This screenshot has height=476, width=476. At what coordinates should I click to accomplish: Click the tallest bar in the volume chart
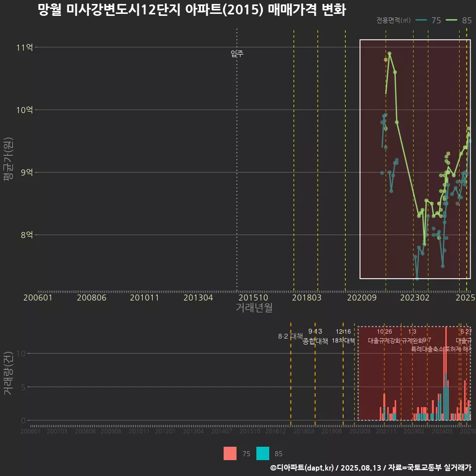click(446, 374)
